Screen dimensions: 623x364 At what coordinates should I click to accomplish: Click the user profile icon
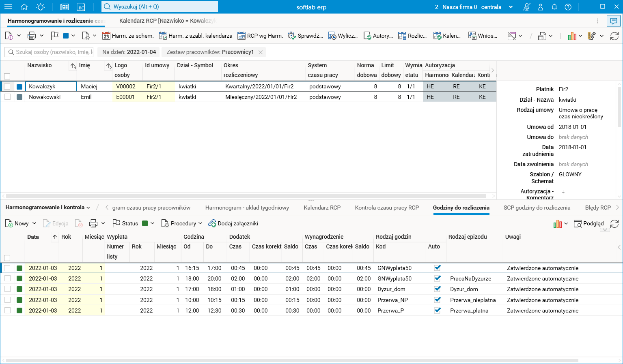tap(541, 7)
